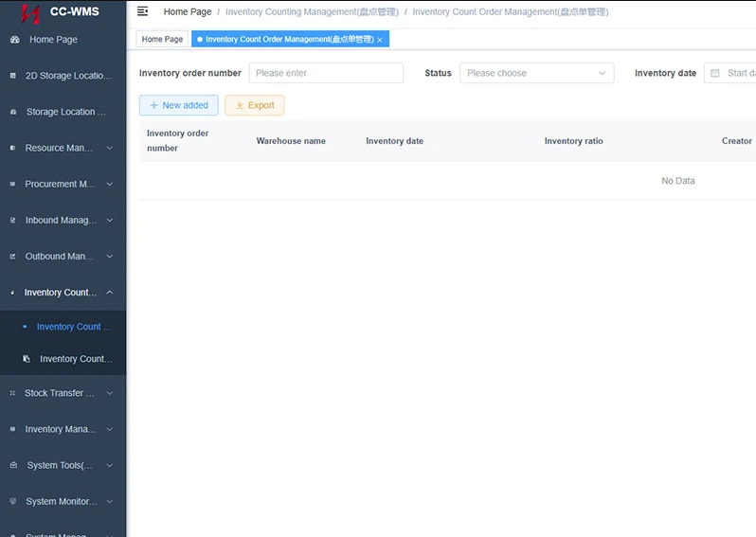This screenshot has height=537, width=756.
Task: Select the highlighted Inventory Count submenu item
Action: click(63, 327)
